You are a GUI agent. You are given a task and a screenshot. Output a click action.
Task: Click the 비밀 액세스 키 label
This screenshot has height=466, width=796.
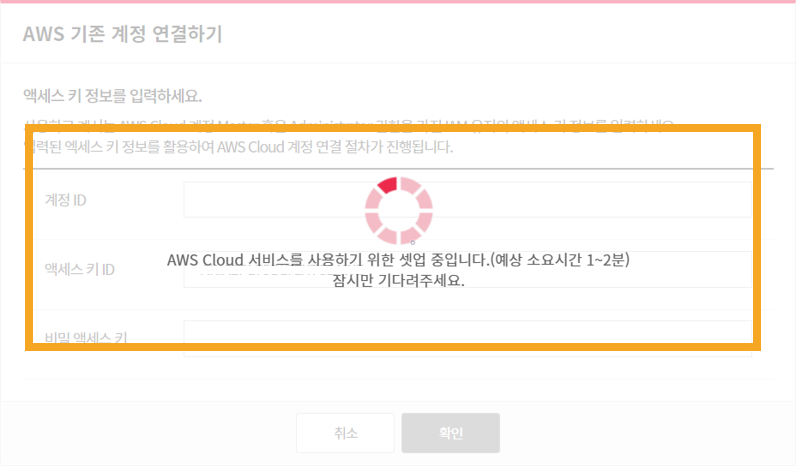click(86, 338)
